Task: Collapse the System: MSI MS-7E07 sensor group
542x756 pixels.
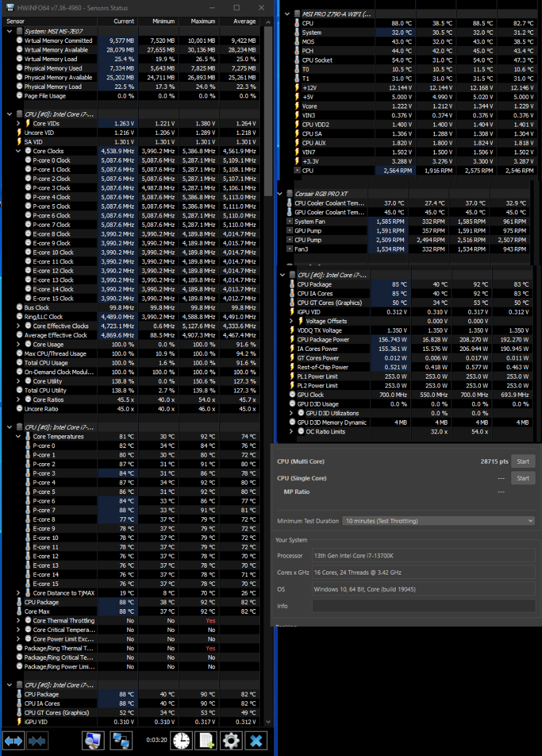Action: point(9,31)
